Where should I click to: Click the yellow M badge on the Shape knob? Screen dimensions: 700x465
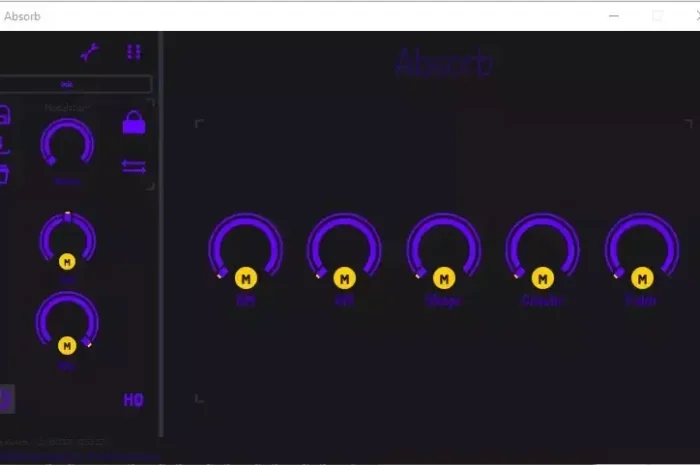444,277
